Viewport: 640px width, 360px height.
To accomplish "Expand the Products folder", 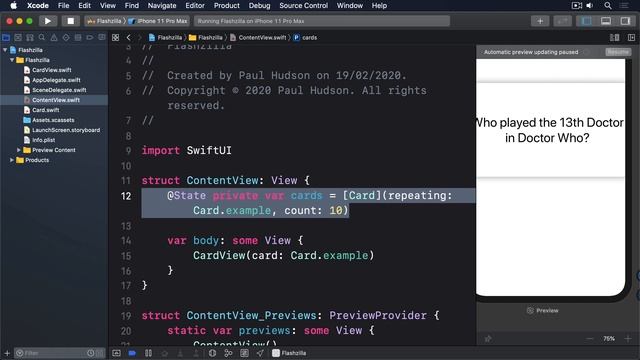I will click(x=12, y=160).
